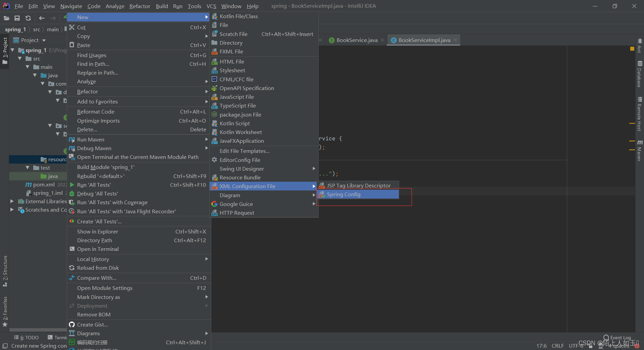Select pom.xml in project tree
This screenshot has width=644, height=350.
pyautogui.click(x=44, y=184)
